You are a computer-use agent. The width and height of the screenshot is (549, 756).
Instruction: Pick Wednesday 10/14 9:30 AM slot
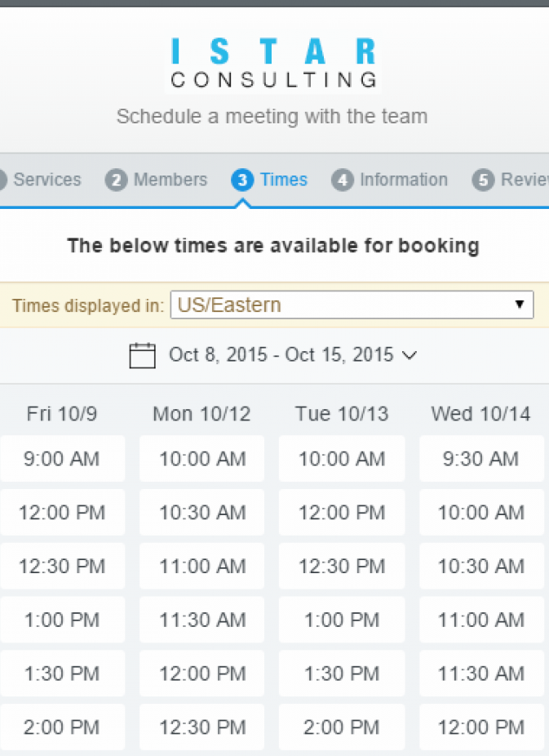[481, 459]
